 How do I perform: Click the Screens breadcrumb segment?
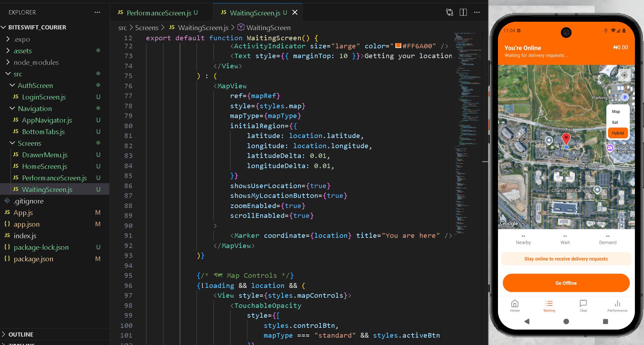pyautogui.click(x=146, y=28)
